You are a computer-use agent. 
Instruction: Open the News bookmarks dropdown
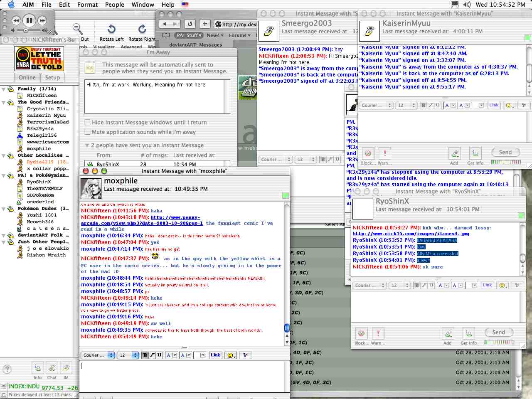(x=215, y=35)
